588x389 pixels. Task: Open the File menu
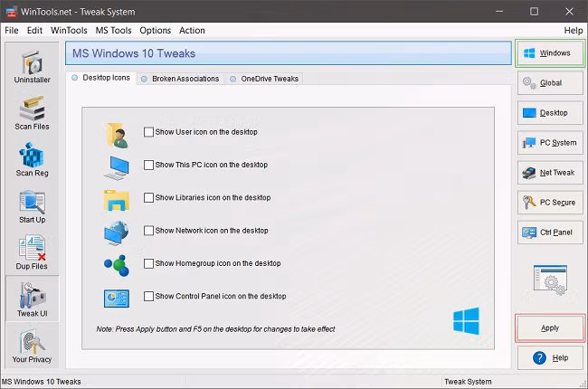click(x=12, y=31)
